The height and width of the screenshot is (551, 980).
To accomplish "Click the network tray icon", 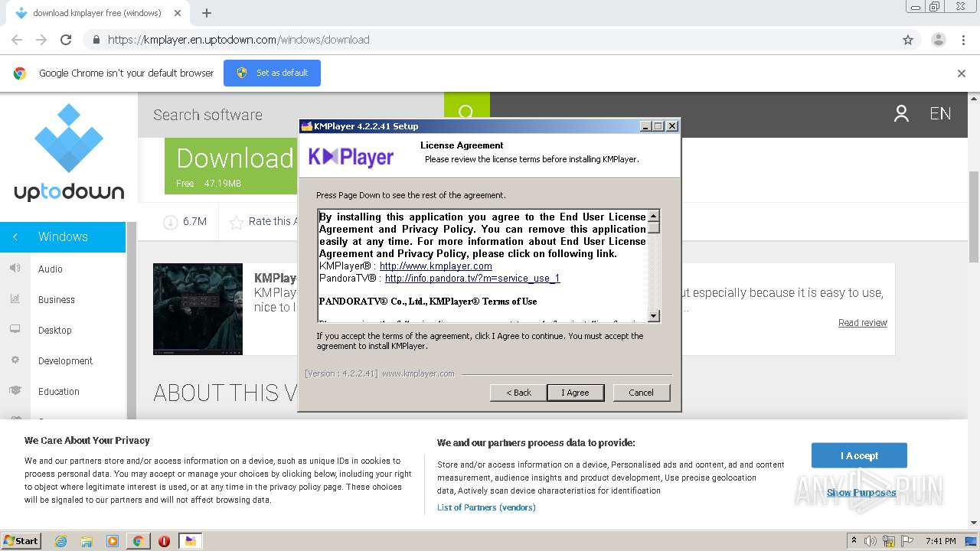I will [888, 541].
